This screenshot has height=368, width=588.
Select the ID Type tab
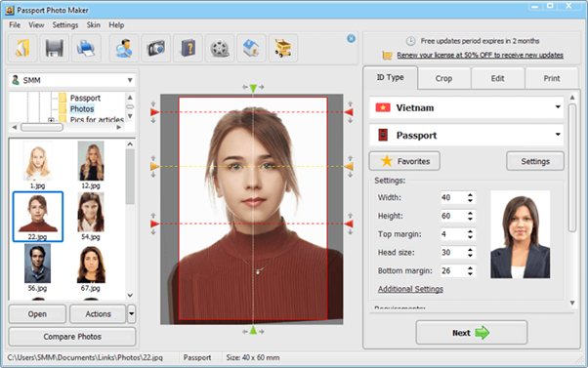coord(390,77)
